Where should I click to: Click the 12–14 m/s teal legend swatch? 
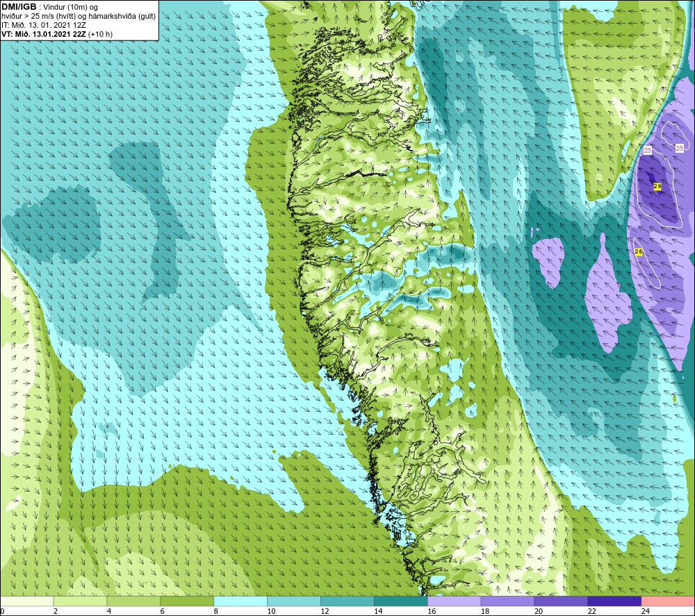[x=347, y=601]
